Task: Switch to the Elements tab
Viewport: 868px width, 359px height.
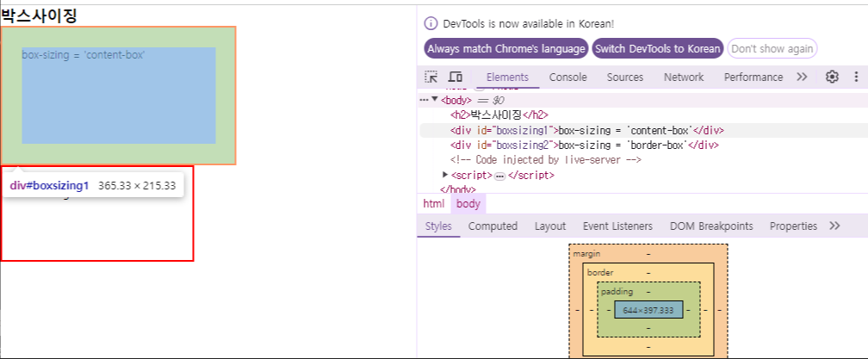Action: [x=508, y=77]
